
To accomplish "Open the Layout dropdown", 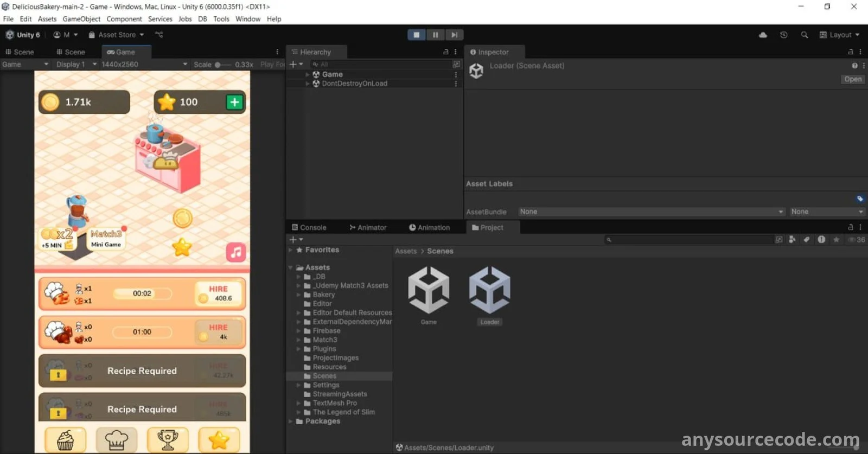I will click(x=840, y=35).
